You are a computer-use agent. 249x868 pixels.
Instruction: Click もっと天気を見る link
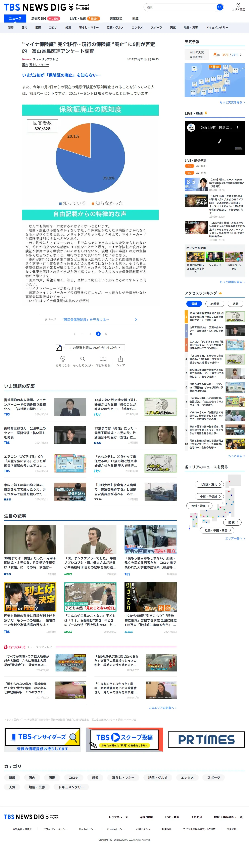click(232, 102)
